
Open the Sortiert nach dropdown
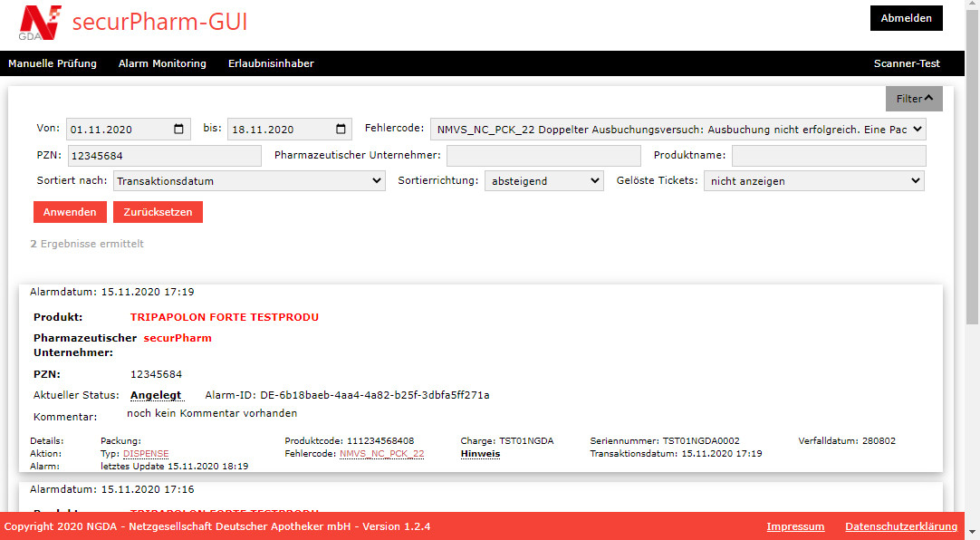pyautogui.click(x=249, y=180)
